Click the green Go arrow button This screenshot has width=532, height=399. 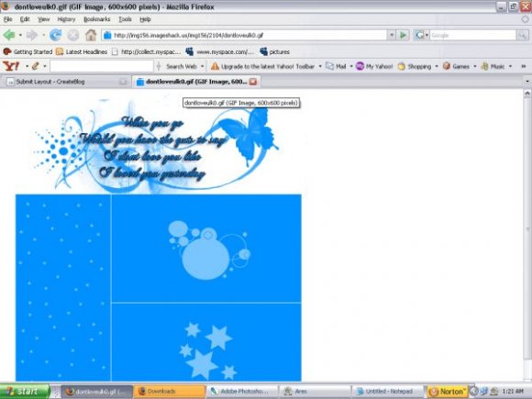pyautogui.click(x=403, y=35)
